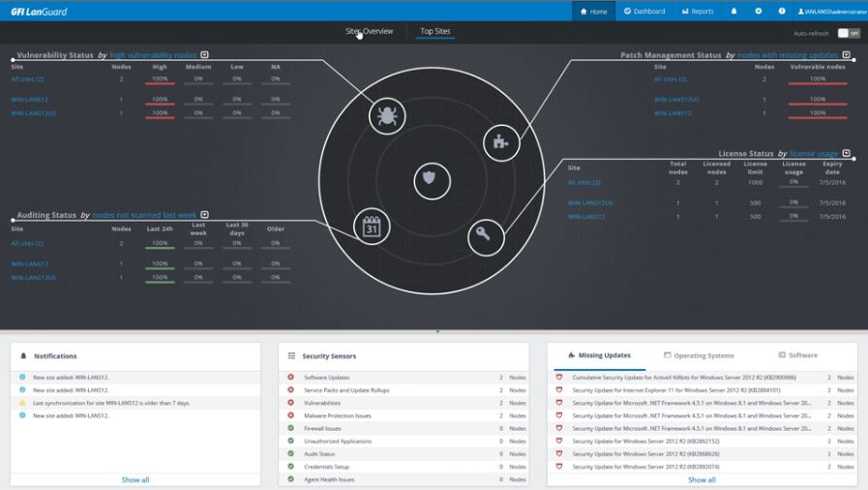Image resolution: width=868 pixels, height=490 pixels.
Task: Click red error icon beside Vulnerabilities
Action: pyautogui.click(x=290, y=403)
